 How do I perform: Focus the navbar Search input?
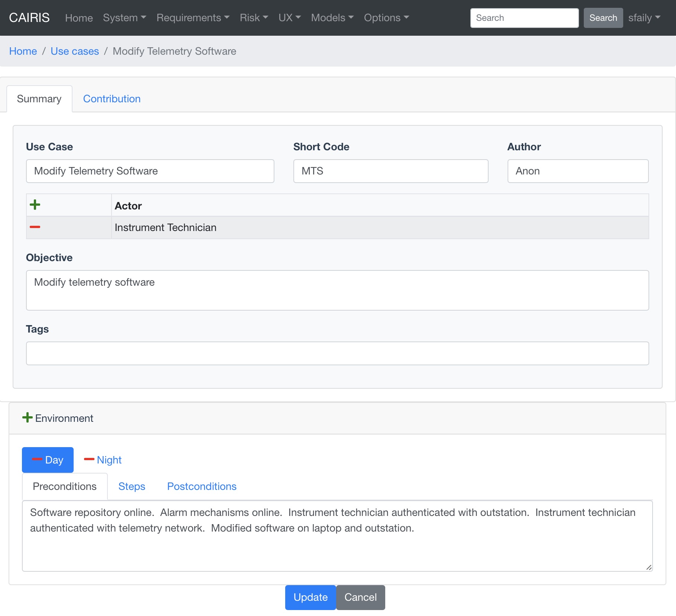coord(524,18)
